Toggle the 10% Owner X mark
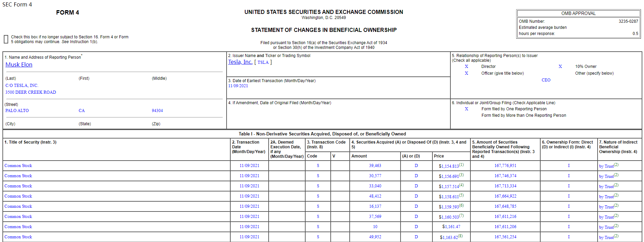644x242 pixels. tap(560, 67)
